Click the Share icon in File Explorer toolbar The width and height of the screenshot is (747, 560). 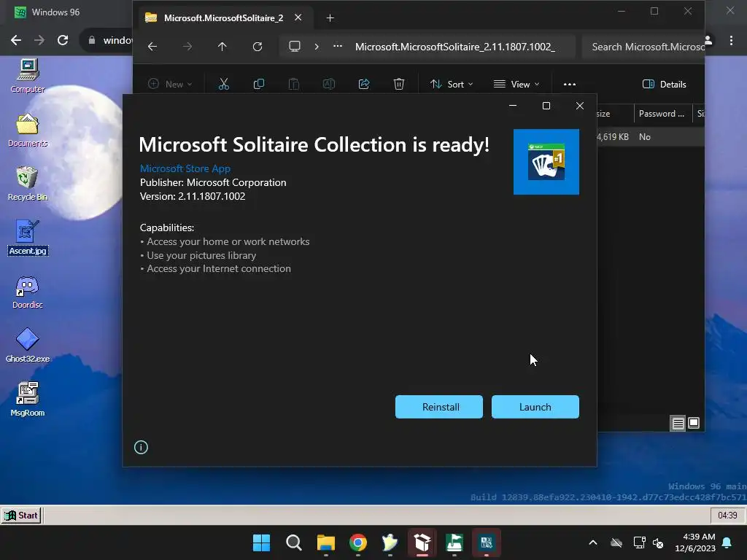364,85
